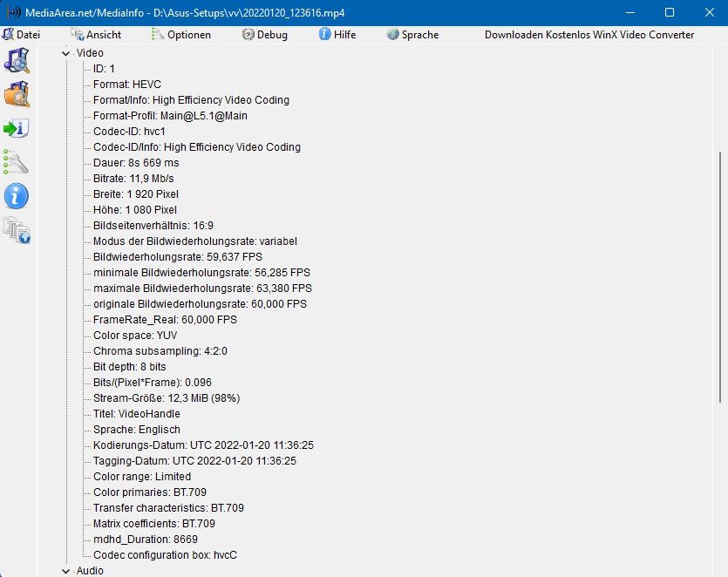Image resolution: width=728 pixels, height=577 pixels.
Task: Click Downloaden Kostenlos WinX Video Converter
Action: coord(589,35)
